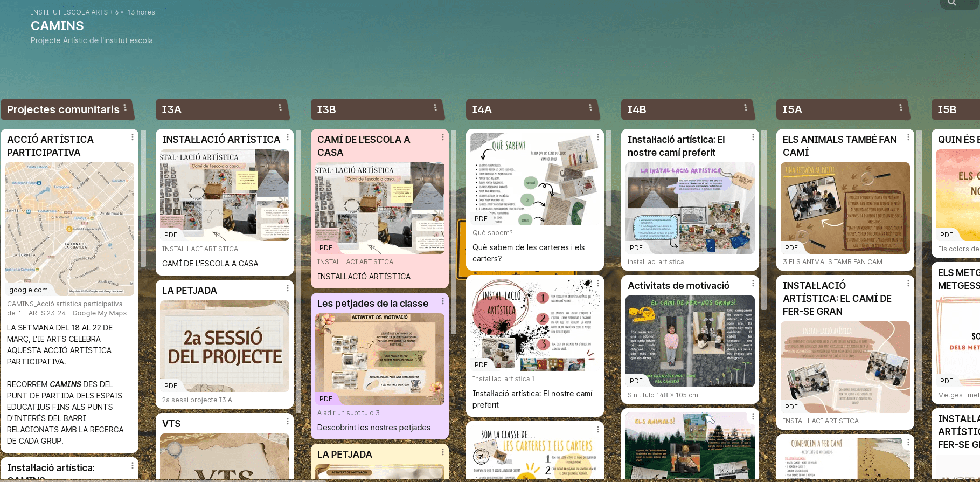Open more options on EL CAMÍ DE FER-SE GRAN card
Image resolution: width=980 pixels, height=482 pixels.
[908, 284]
